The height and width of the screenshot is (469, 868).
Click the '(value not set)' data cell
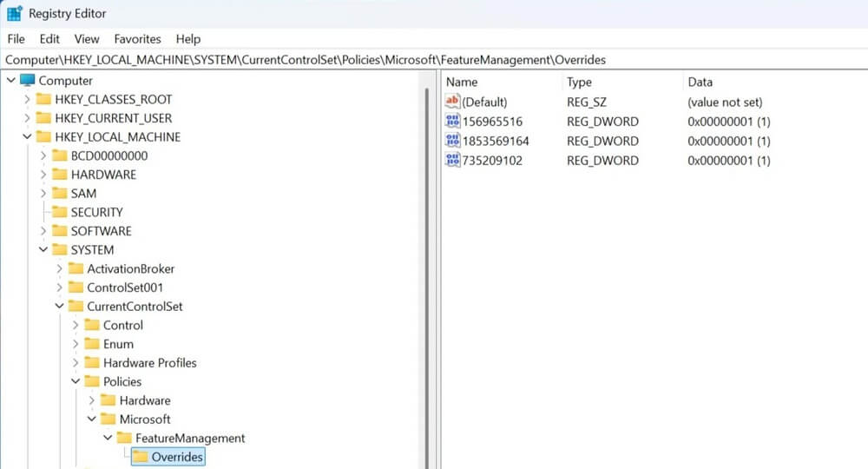click(x=725, y=102)
